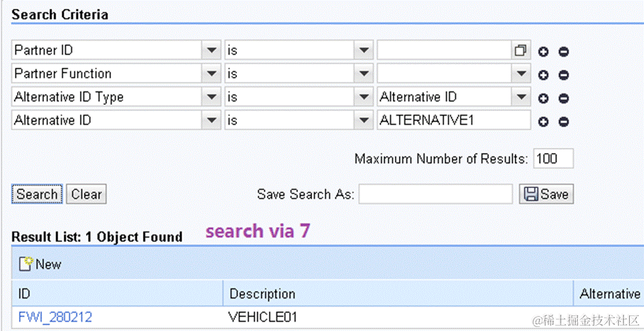Focus the Maximum Number of Results field
644x331 pixels.
tap(553, 158)
